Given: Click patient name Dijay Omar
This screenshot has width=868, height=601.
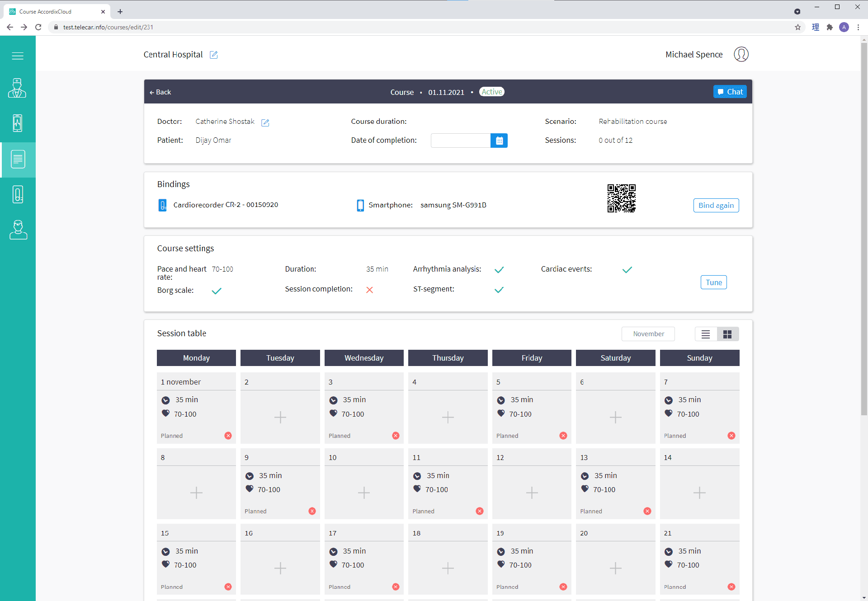Looking at the screenshot, I should [x=213, y=141].
